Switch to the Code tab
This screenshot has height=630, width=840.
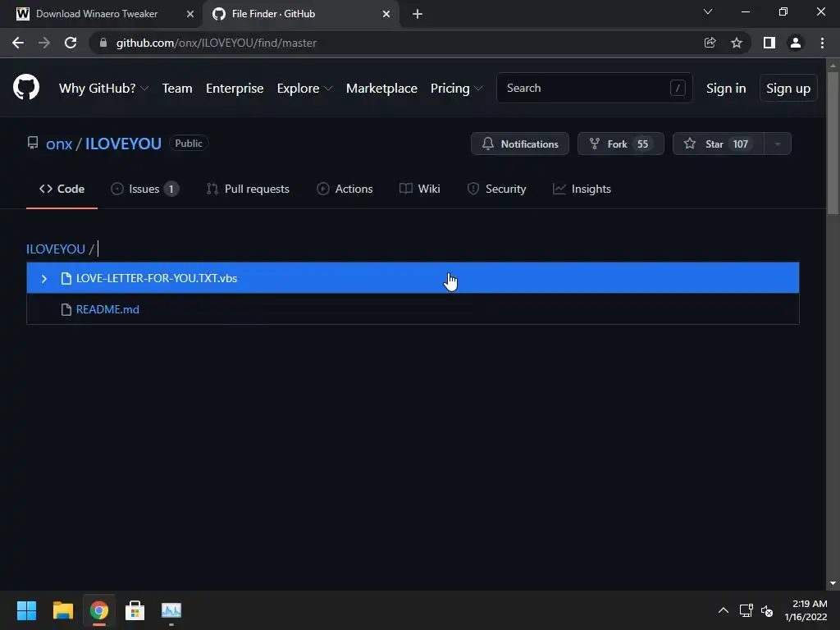[x=62, y=189]
